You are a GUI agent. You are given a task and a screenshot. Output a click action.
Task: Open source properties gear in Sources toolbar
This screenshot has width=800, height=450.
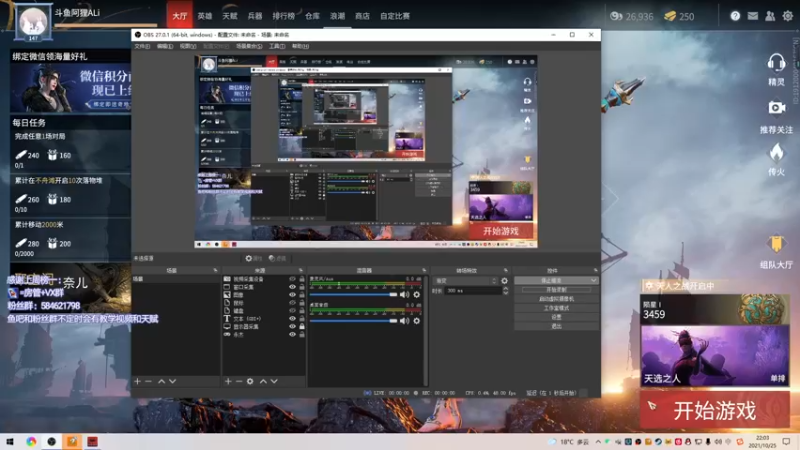point(250,381)
